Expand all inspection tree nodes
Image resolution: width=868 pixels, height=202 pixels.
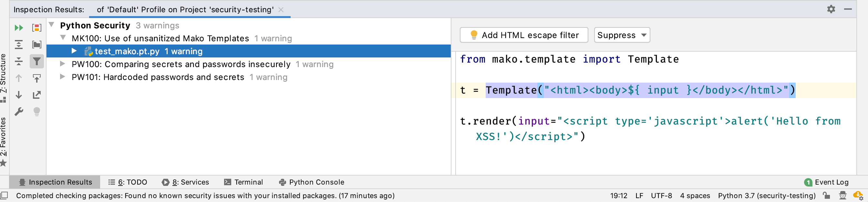[x=19, y=45]
